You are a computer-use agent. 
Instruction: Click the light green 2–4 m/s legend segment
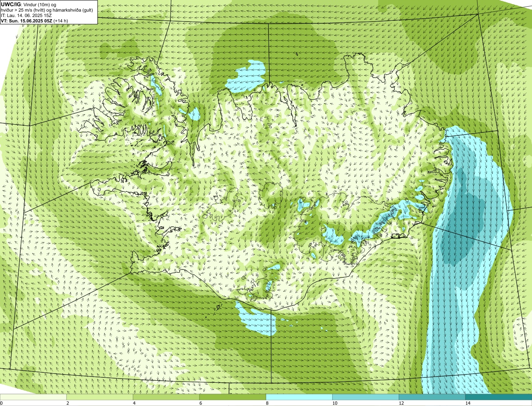(100, 397)
